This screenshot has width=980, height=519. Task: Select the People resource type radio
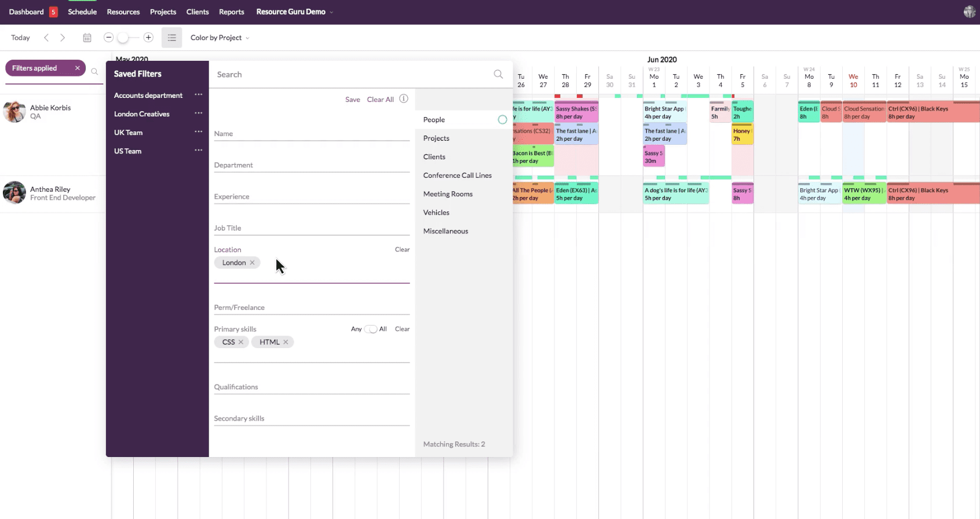pos(502,119)
